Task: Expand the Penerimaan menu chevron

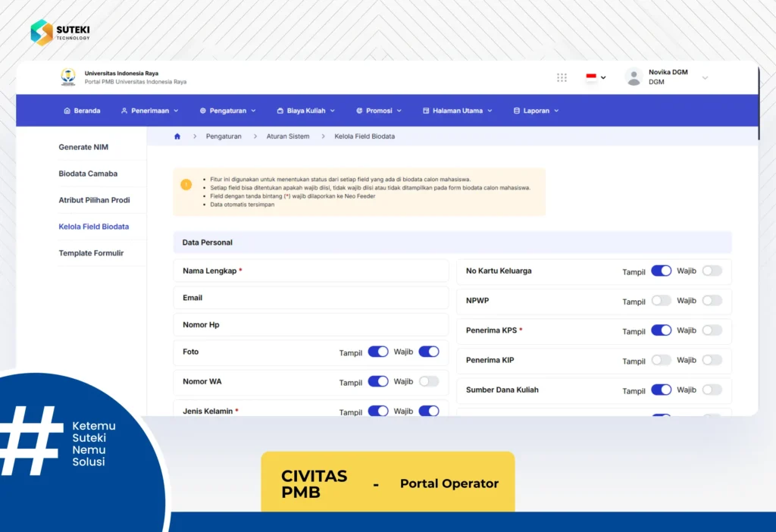Action: tap(176, 111)
